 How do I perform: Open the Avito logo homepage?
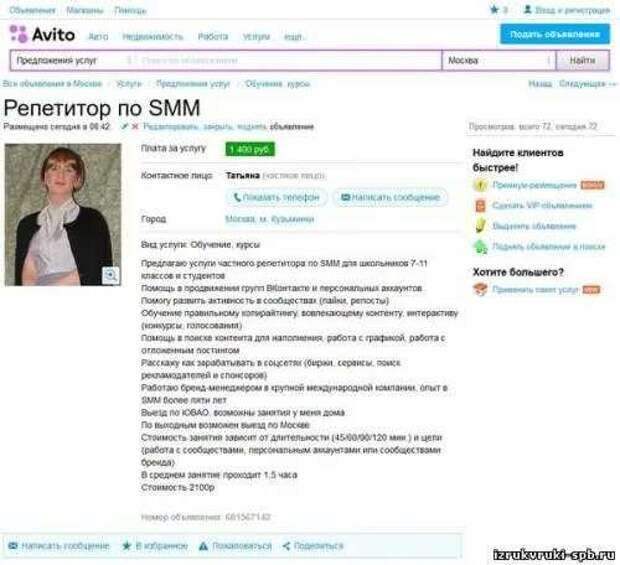(42, 34)
